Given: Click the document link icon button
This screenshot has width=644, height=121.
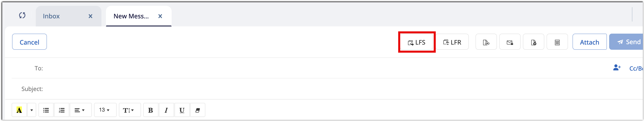Looking at the screenshot, I should click(x=486, y=42).
